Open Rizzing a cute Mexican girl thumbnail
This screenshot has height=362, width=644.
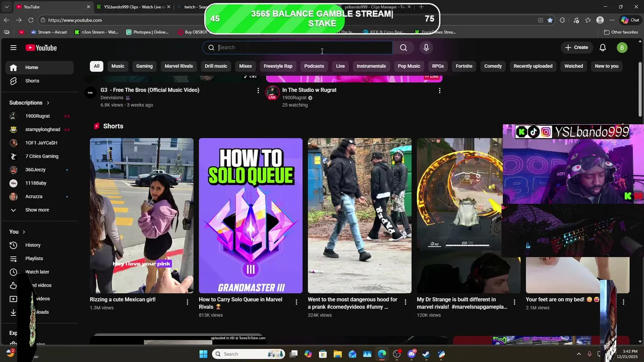(142, 216)
